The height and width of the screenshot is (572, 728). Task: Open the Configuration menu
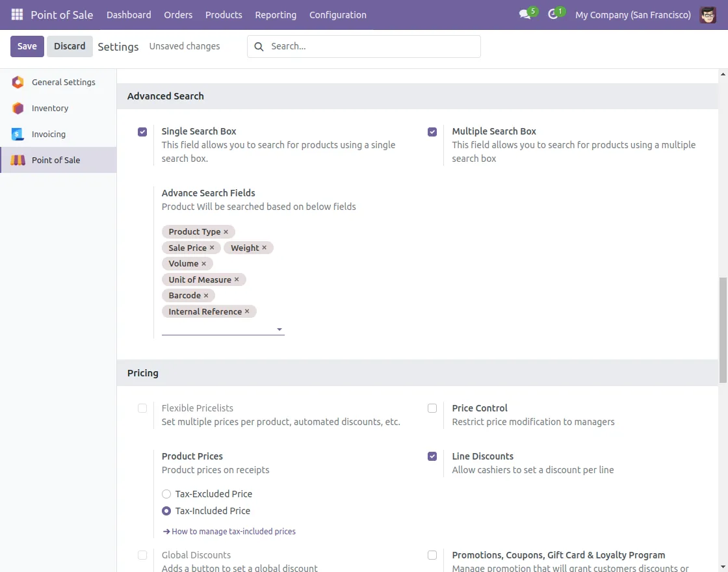[x=337, y=14]
